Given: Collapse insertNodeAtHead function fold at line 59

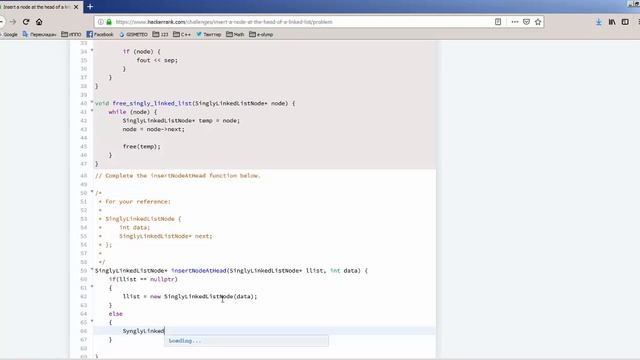Looking at the screenshot, I should 92,270.
